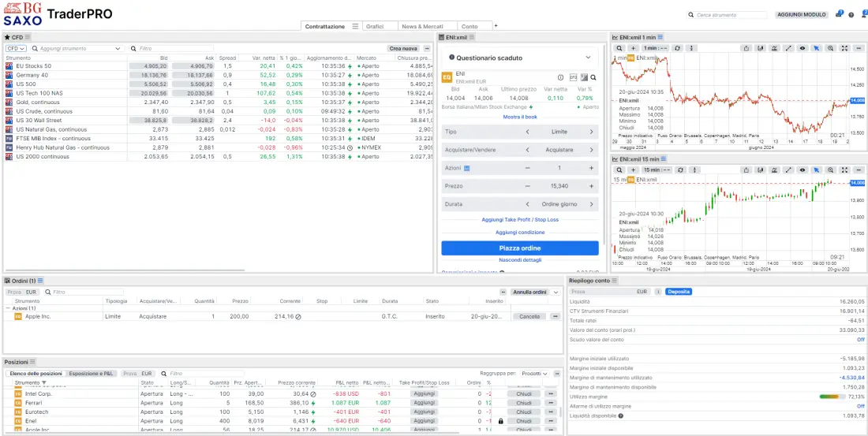Select trendline drawing tool in 1 min chart
Screen dimensions: 868x436
click(x=788, y=48)
